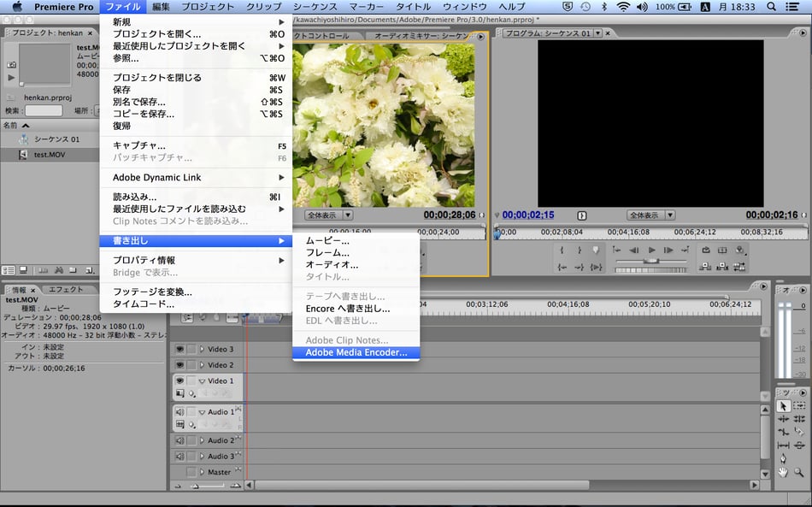
Task: Select the Hand tool in tools panel
Action: (783, 472)
